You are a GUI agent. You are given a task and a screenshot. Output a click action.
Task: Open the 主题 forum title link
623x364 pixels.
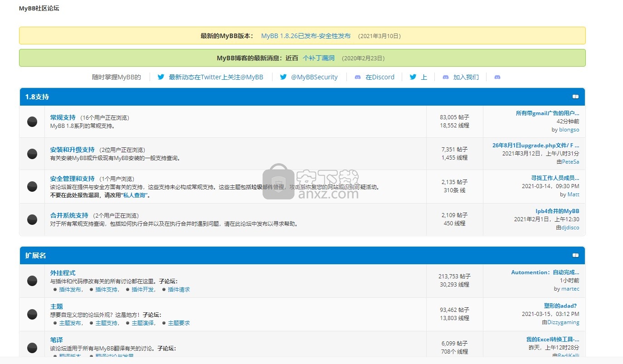coord(57,306)
